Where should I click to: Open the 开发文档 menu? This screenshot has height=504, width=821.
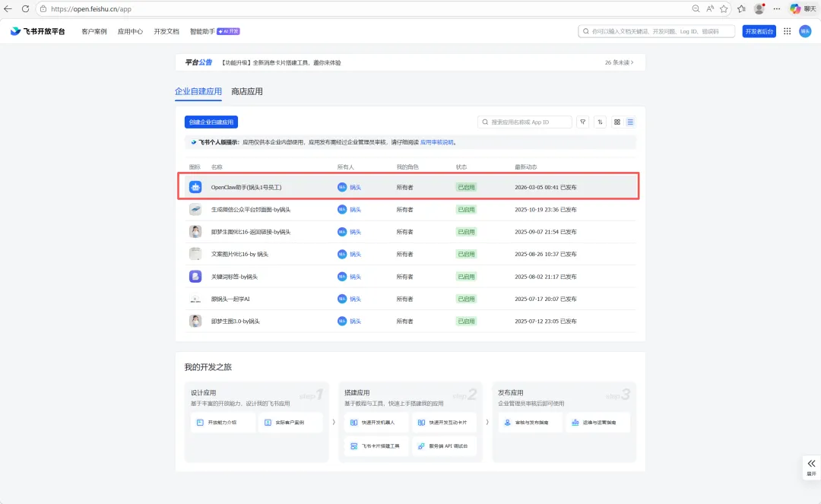(x=166, y=31)
